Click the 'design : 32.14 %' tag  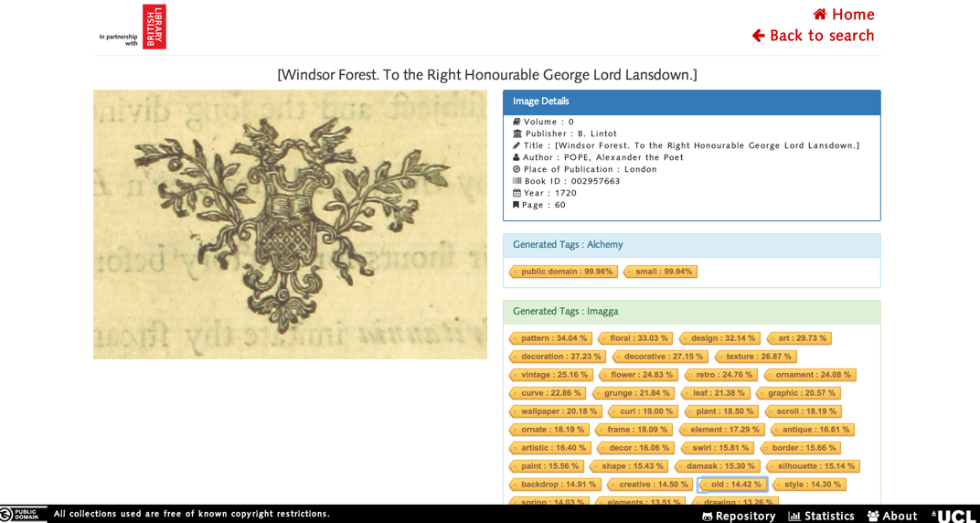[x=720, y=338]
